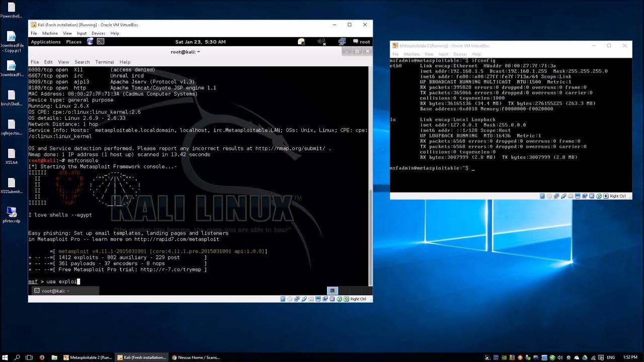Select XSS.txt desktop file

point(12,155)
